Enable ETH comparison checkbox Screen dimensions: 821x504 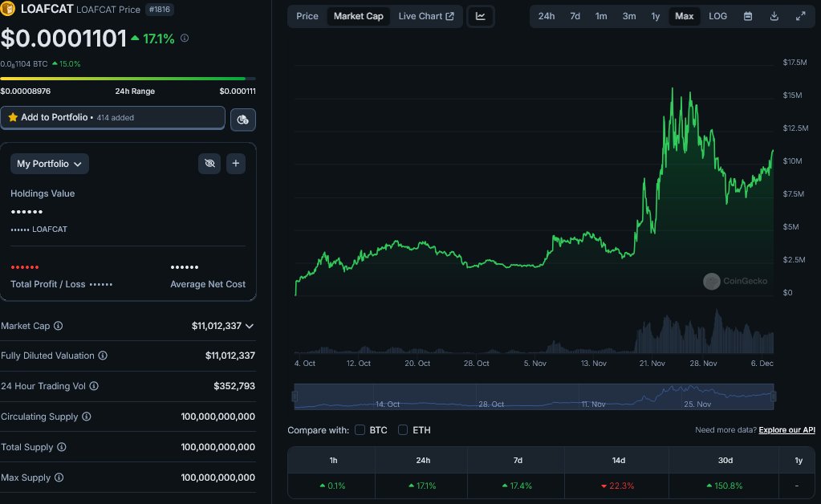pyautogui.click(x=402, y=430)
